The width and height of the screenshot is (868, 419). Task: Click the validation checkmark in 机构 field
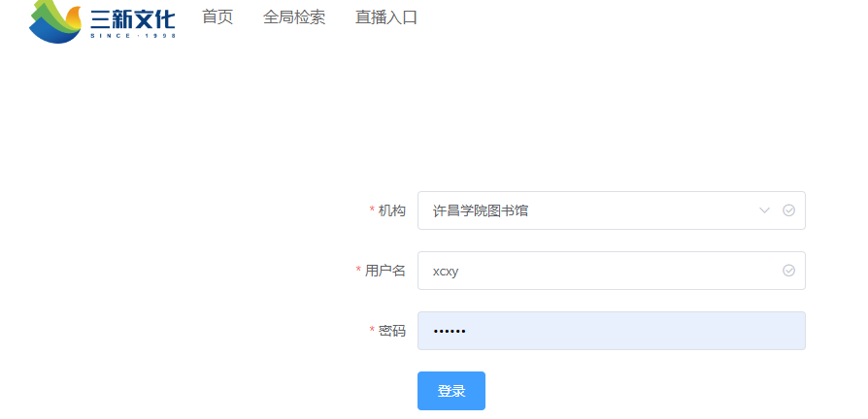click(x=788, y=210)
